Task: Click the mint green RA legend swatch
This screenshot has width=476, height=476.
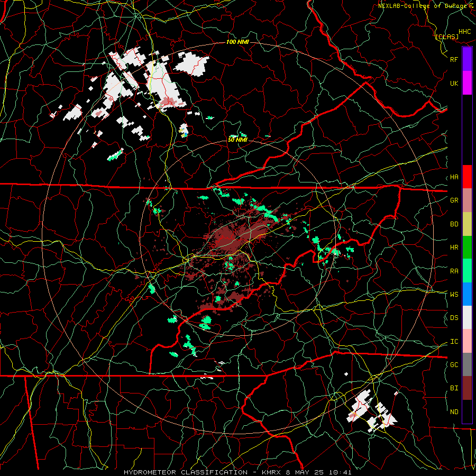Action: 467,271
